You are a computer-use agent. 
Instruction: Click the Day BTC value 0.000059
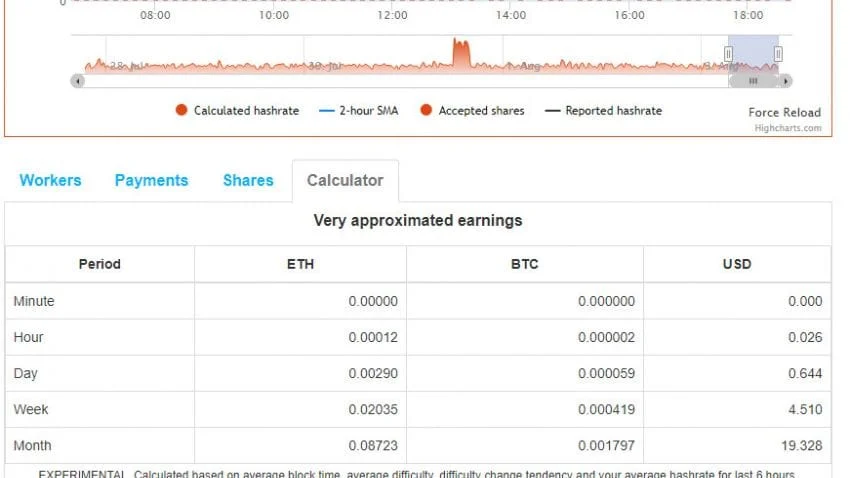click(606, 373)
